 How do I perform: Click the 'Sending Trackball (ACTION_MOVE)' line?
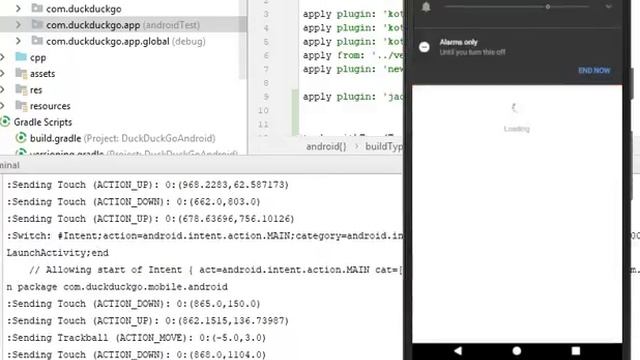pyautogui.click(x=136, y=338)
